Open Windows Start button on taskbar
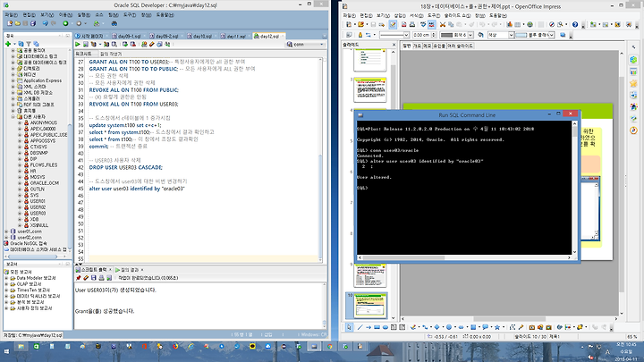644x362 pixels. click(6, 352)
